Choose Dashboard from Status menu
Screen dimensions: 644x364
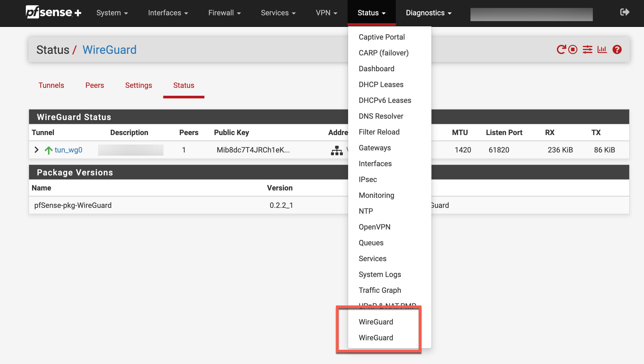[390, 69]
